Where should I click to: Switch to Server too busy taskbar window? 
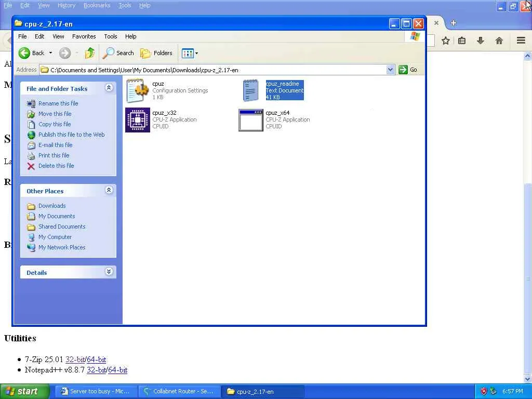[x=96, y=392]
